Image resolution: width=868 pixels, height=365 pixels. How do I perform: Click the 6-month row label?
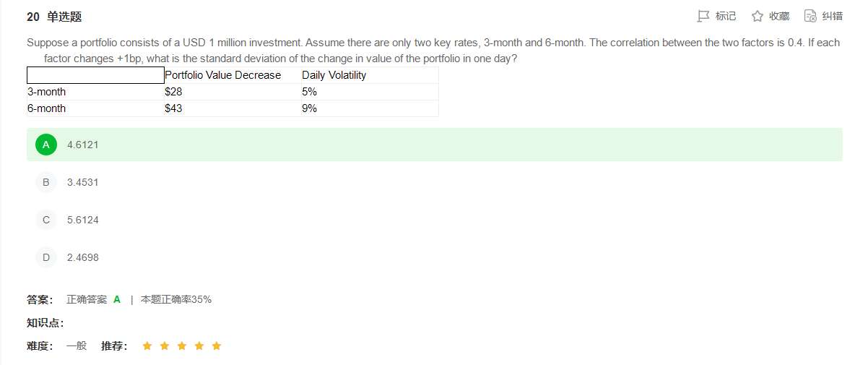coord(46,108)
